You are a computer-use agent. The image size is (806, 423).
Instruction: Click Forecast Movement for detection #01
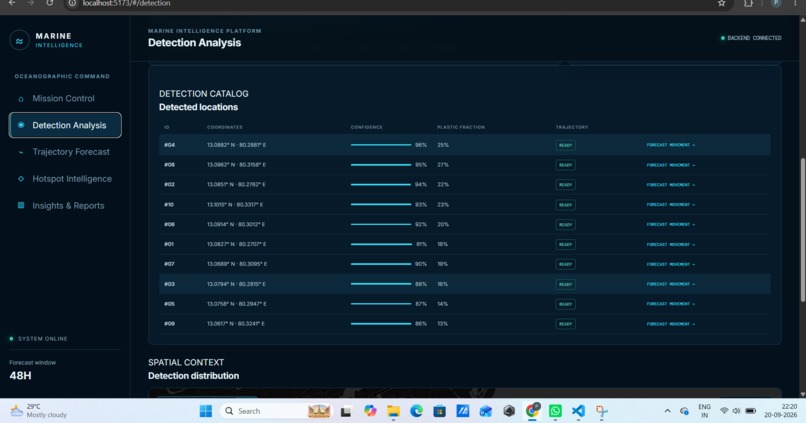coord(671,244)
